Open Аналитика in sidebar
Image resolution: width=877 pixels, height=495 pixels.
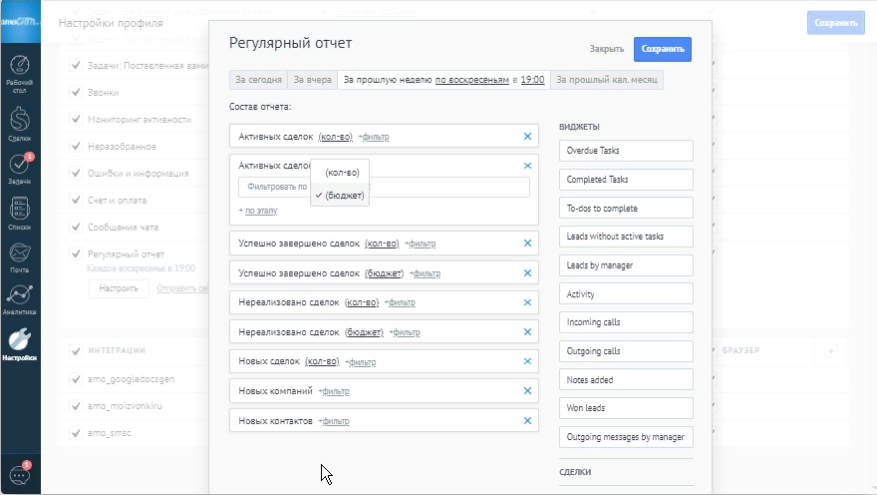[19, 298]
